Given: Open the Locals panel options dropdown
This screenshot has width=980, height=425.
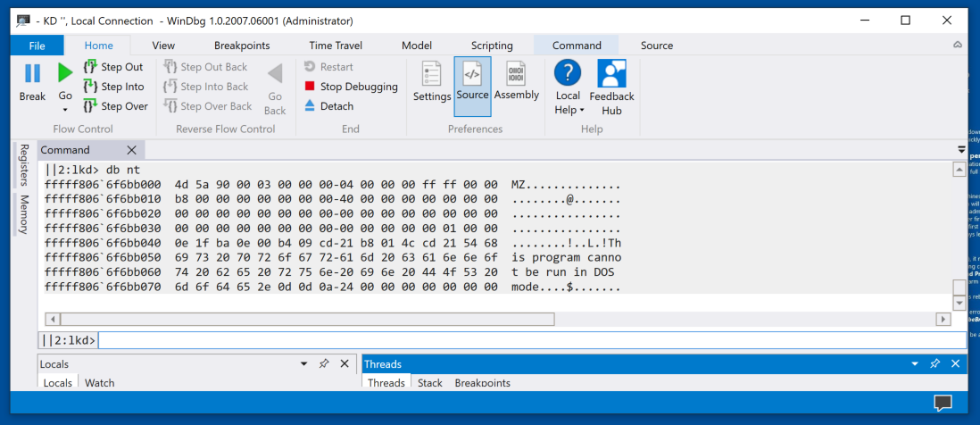Looking at the screenshot, I should pos(304,363).
